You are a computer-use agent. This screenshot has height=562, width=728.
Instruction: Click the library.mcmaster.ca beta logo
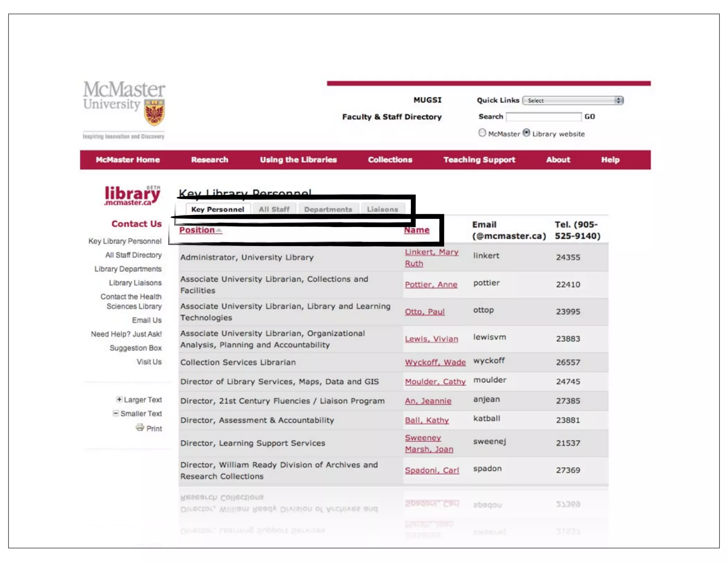pyautogui.click(x=132, y=196)
